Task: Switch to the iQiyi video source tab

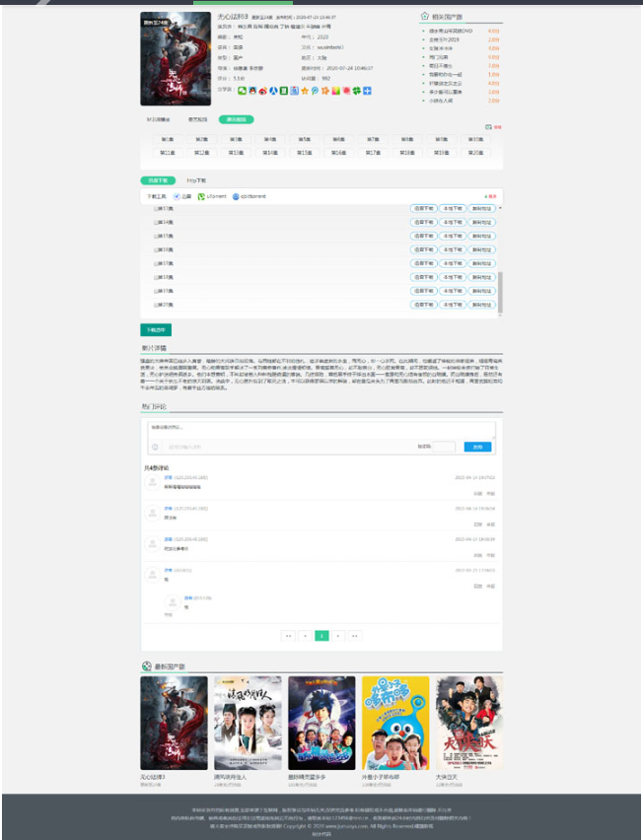Action: coord(197,119)
